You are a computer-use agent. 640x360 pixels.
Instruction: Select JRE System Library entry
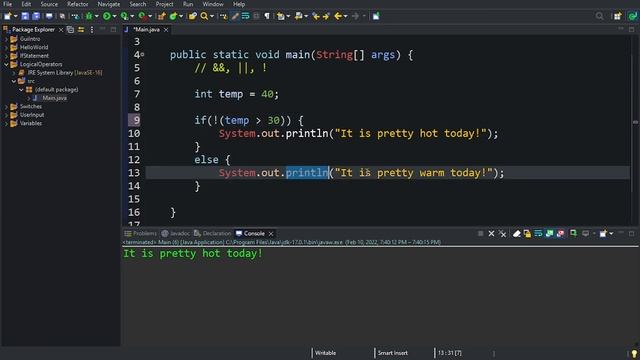64,73
